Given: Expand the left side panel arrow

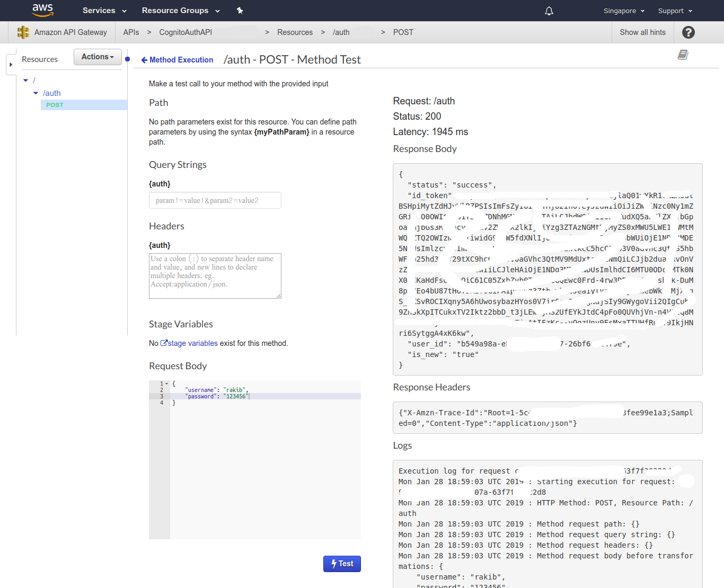Looking at the screenshot, I should pos(11,65).
